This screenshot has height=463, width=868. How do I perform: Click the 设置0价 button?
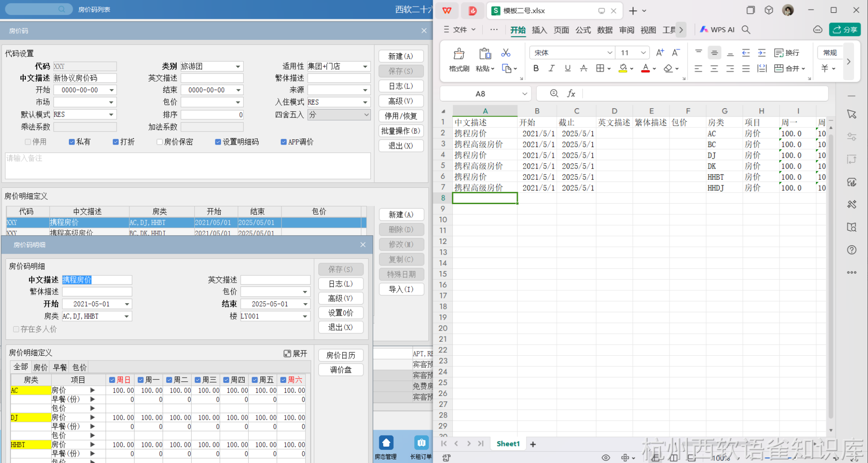coord(341,313)
